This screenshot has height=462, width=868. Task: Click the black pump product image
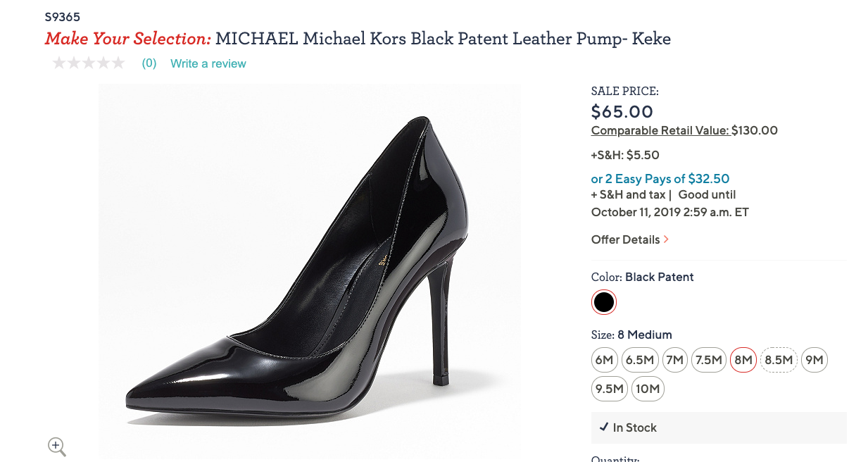pos(310,271)
